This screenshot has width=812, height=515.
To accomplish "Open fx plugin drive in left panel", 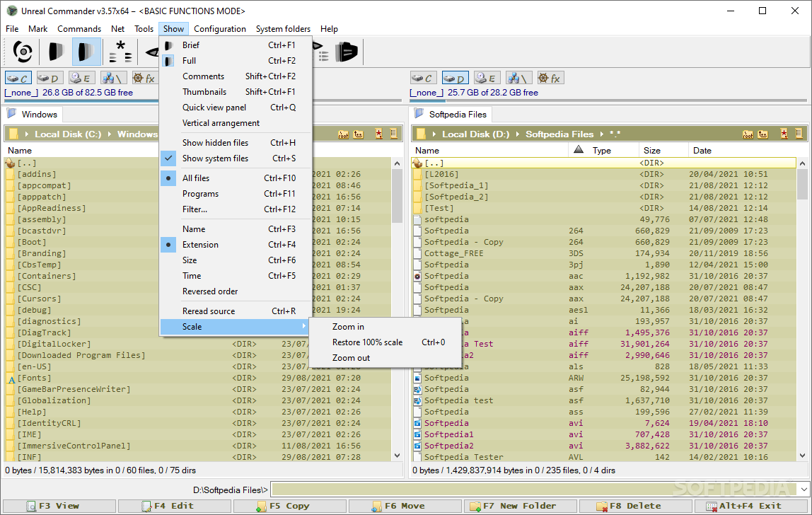I will click(x=144, y=78).
